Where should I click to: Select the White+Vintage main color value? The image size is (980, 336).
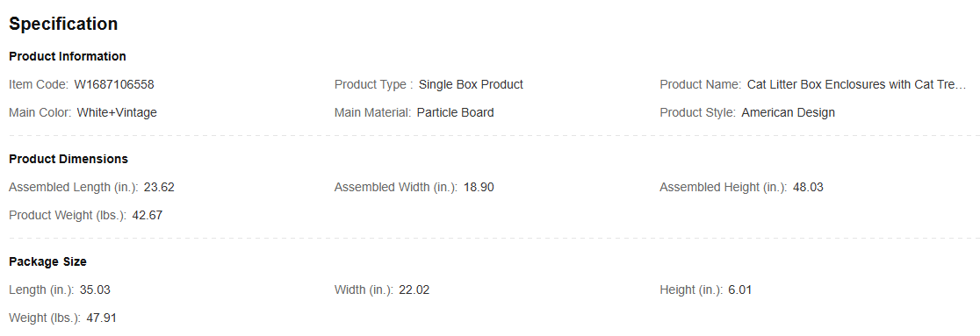(117, 112)
